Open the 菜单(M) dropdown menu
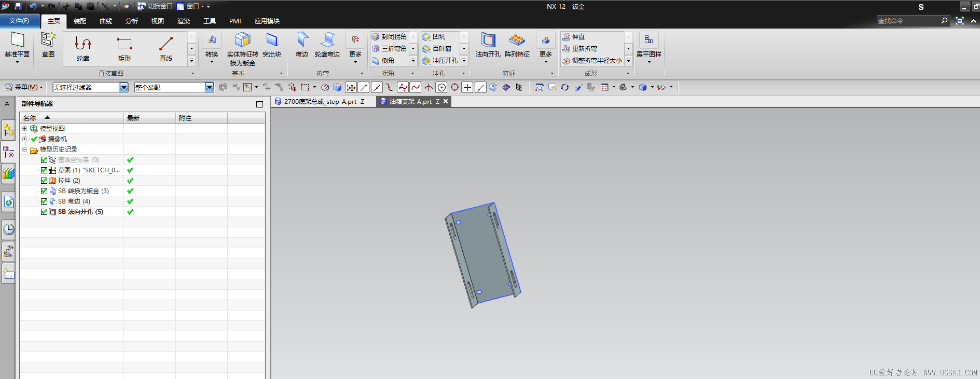980x379 pixels. point(24,87)
